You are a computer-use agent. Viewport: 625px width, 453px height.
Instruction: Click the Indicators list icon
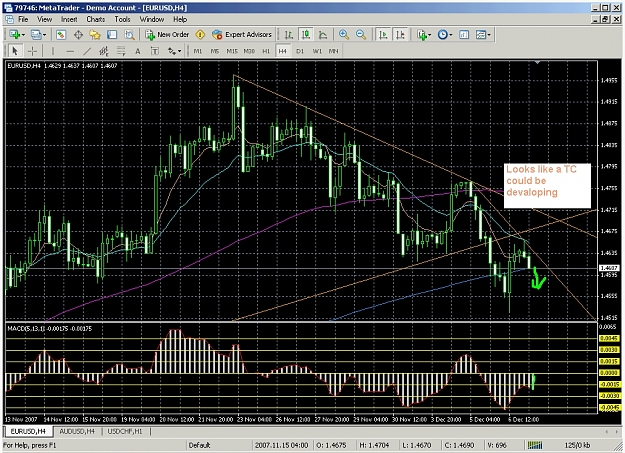[422, 35]
